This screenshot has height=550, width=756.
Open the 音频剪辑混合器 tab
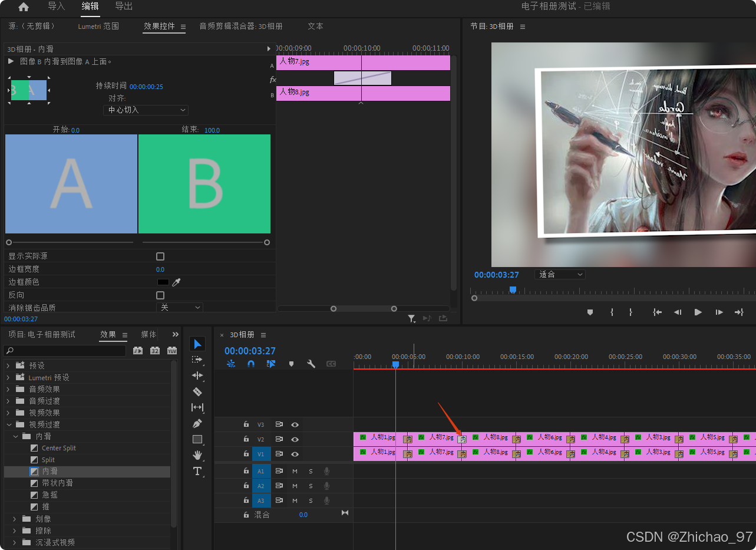241,27
